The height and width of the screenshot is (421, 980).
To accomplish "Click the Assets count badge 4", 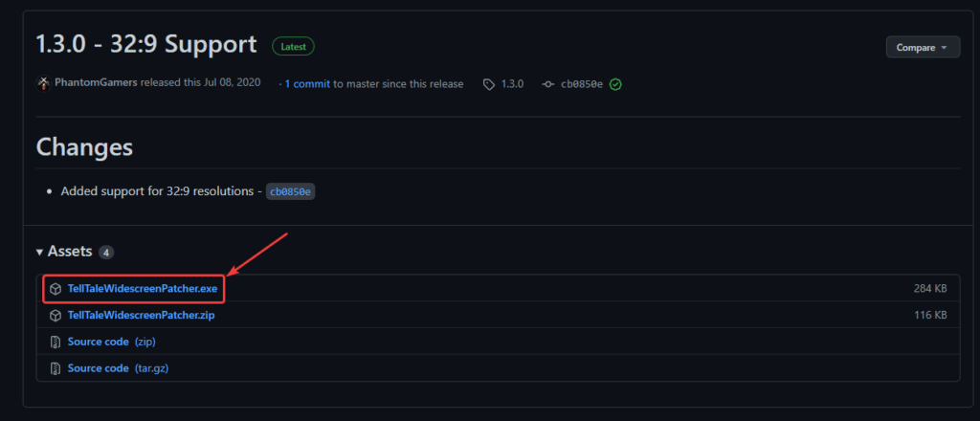I will click(106, 253).
